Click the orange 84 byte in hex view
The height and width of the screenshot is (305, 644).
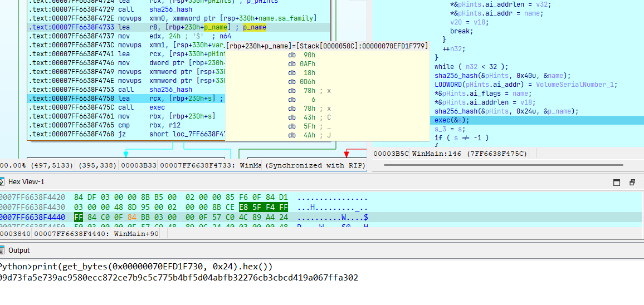coord(131,217)
